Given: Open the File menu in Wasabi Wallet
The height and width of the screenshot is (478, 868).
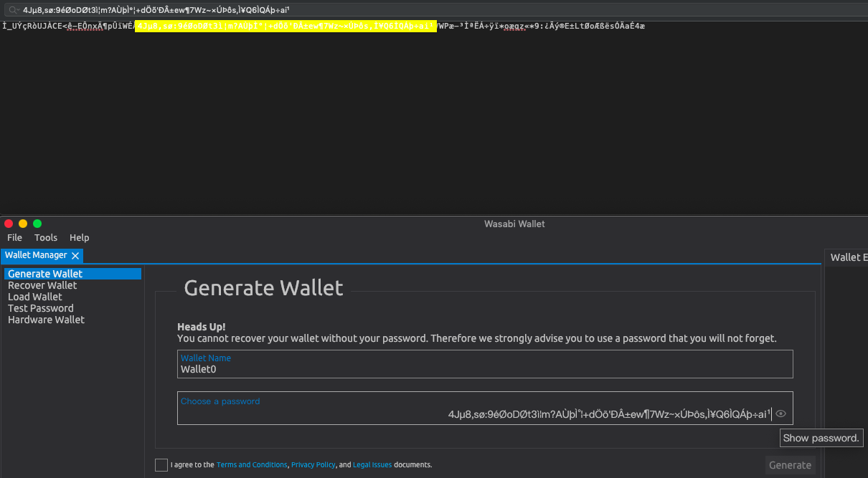Looking at the screenshot, I should tap(14, 237).
